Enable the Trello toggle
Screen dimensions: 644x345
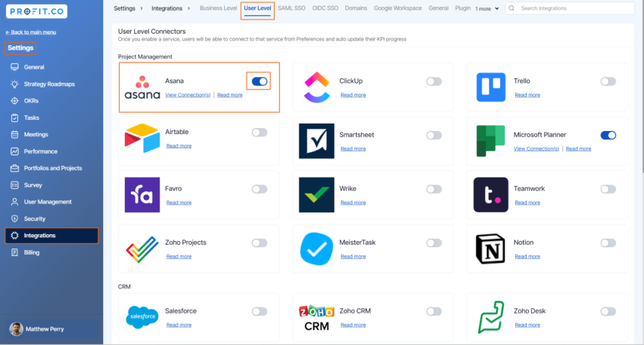609,81
